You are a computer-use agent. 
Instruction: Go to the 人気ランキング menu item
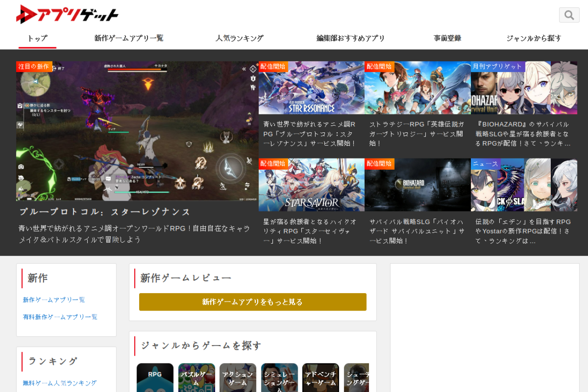coord(239,38)
